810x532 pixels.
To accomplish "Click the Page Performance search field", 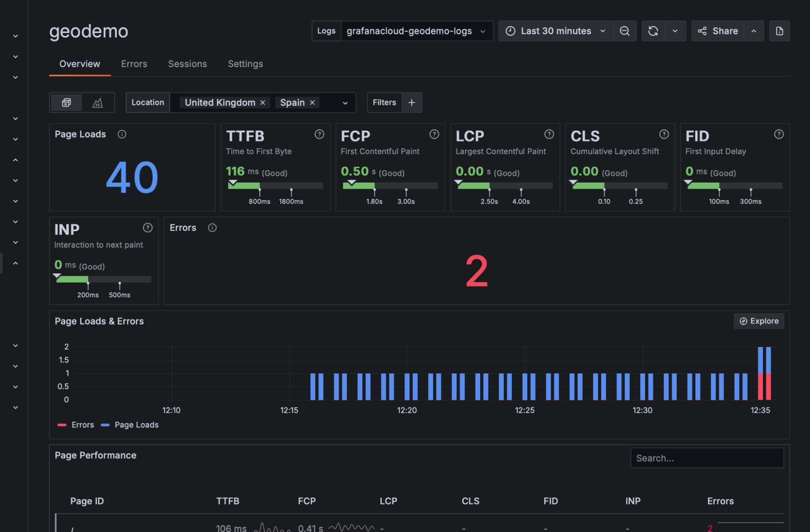I will (707, 458).
